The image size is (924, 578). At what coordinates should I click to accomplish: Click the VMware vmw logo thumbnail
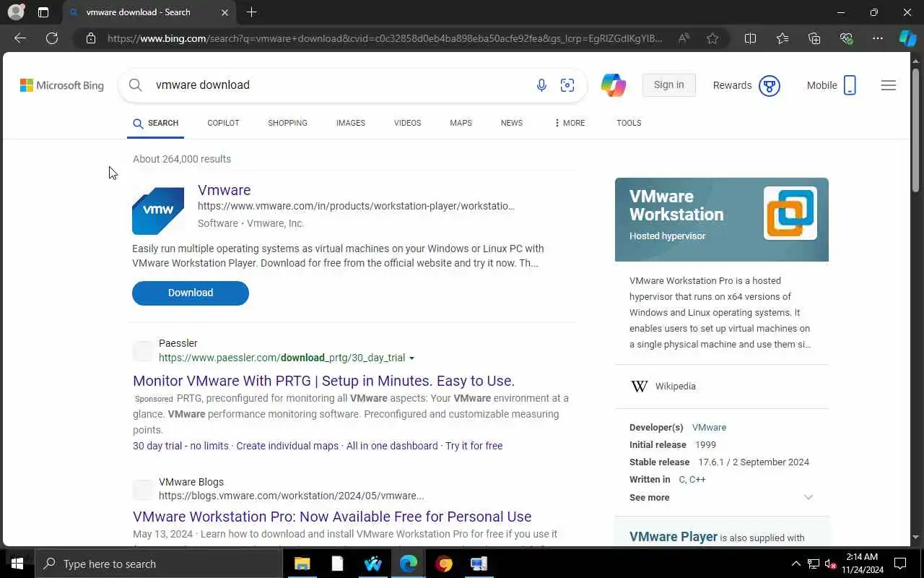point(158,211)
